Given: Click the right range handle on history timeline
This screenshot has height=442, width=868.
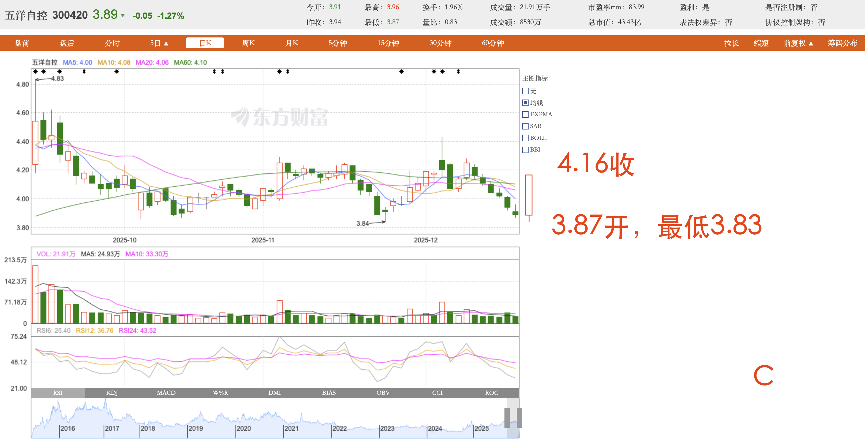Looking at the screenshot, I should pyautogui.click(x=519, y=417).
